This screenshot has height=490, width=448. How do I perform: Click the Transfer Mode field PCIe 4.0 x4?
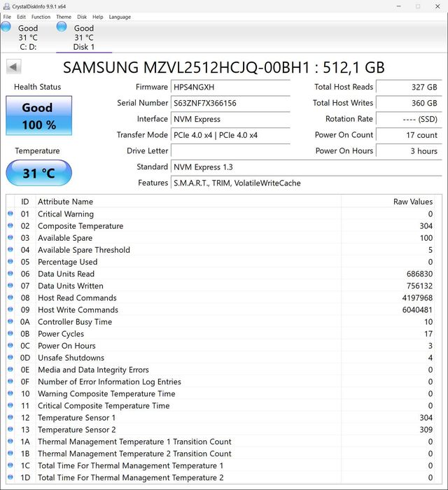pyautogui.click(x=230, y=135)
